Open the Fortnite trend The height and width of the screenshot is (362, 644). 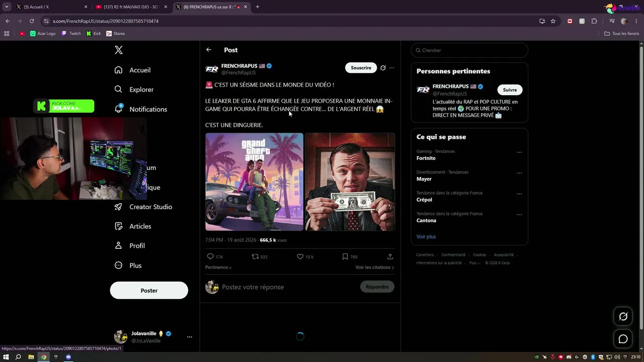[426, 158]
